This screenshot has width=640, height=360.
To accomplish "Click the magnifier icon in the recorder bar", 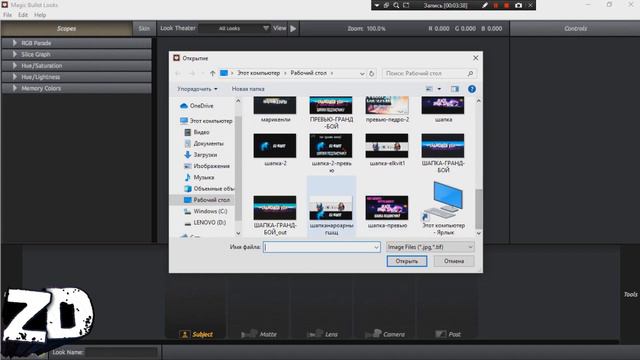I will pos(396,5).
